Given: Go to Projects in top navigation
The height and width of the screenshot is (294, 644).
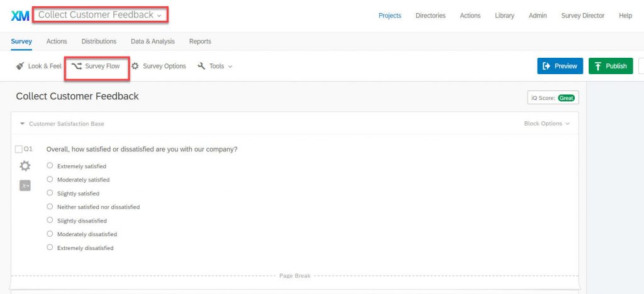Looking at the screenshot, I should pyautogui.click(x=390, y=16).
